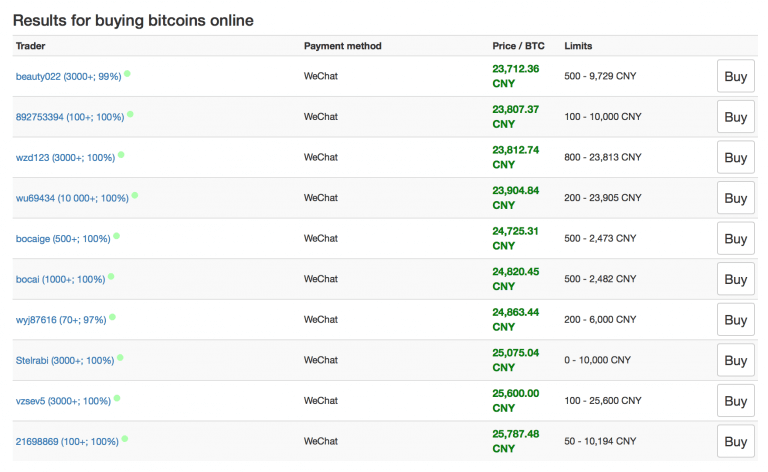Viewport: 768px width, 472px height.
Task: Click limits 50 - 10,194 CNY
Action: [600, 442]
